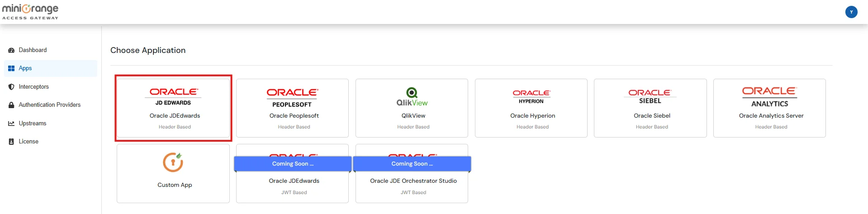The width and height of the screenshot is (868, 214).
Task: Open Authentication Providers section
Action: click(x=50, y=105)
